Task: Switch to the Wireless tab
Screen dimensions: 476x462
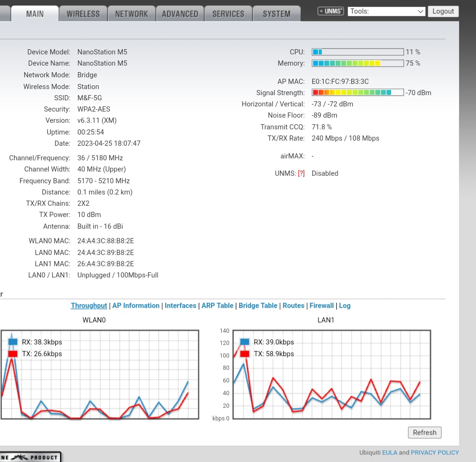Action: (x=83, y=14)
